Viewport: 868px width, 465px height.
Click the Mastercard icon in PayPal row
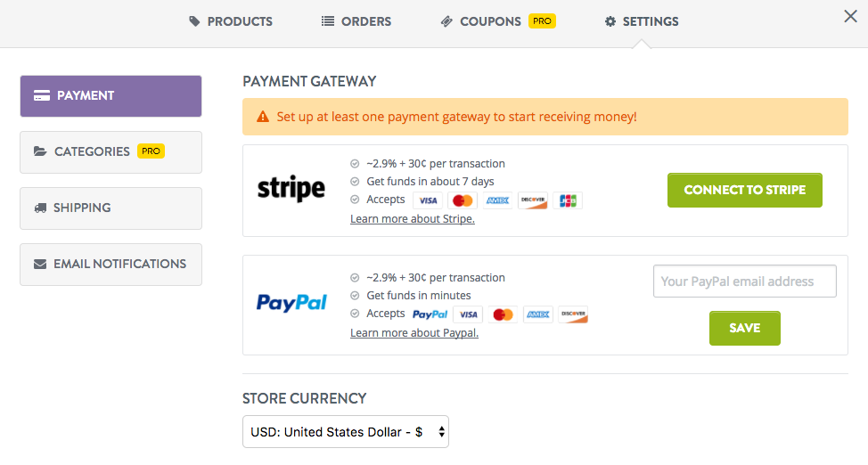[x=503, y=314]
